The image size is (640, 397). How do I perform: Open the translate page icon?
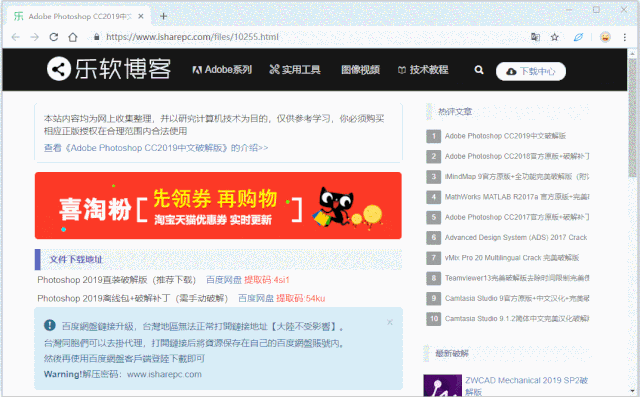(535, 37)
